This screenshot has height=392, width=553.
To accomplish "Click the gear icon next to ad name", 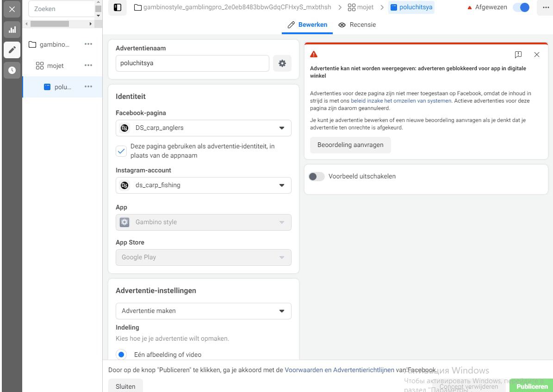I will [x=282, y=63].
